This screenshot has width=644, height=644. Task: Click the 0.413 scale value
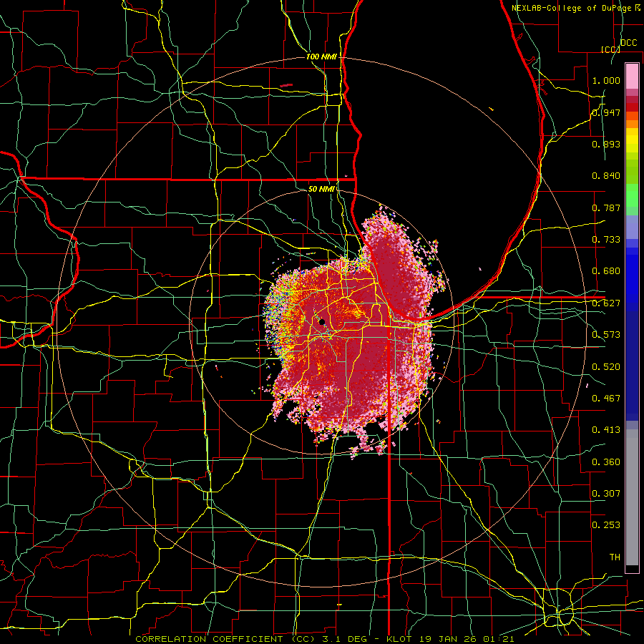[x=606, y=430]
